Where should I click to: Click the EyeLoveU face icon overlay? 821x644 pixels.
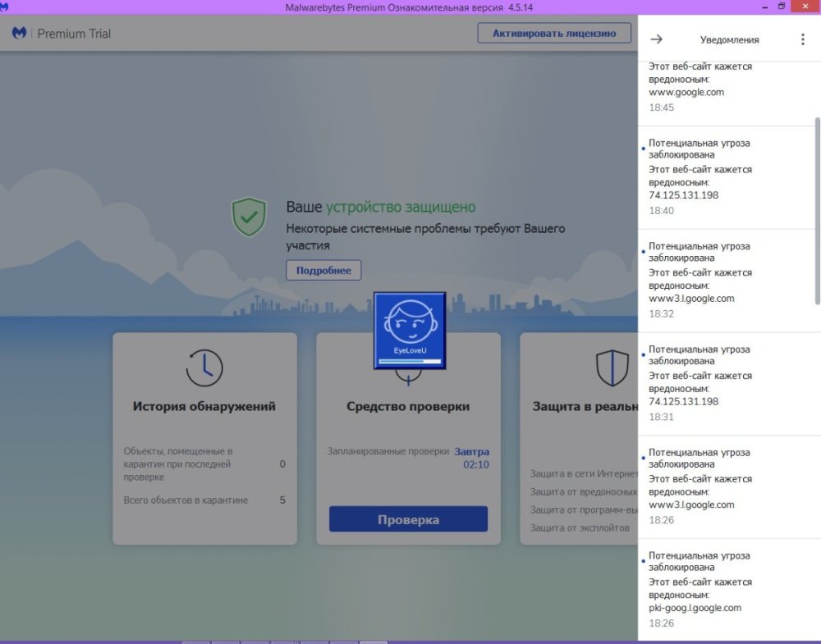pyautogui.click(x=409, y=328)
